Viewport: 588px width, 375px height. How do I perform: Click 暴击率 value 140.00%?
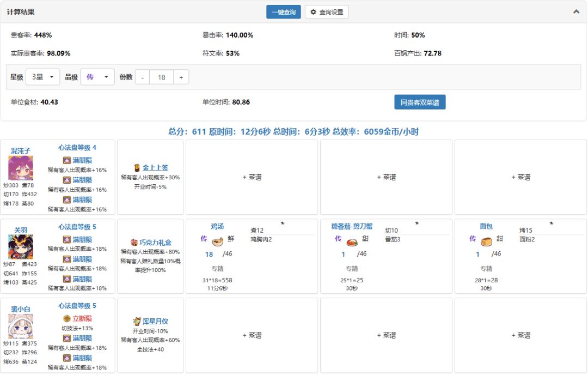(x=240, y=35)
